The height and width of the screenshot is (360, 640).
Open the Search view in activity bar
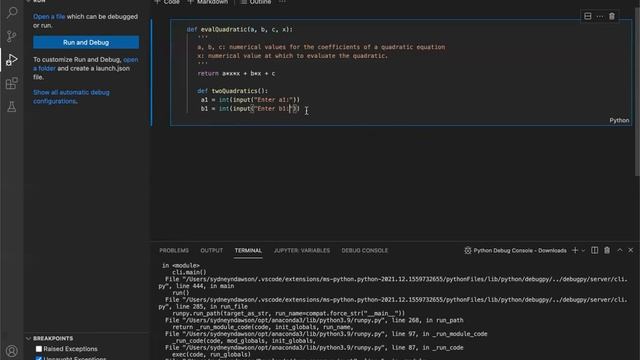point(12,12)
